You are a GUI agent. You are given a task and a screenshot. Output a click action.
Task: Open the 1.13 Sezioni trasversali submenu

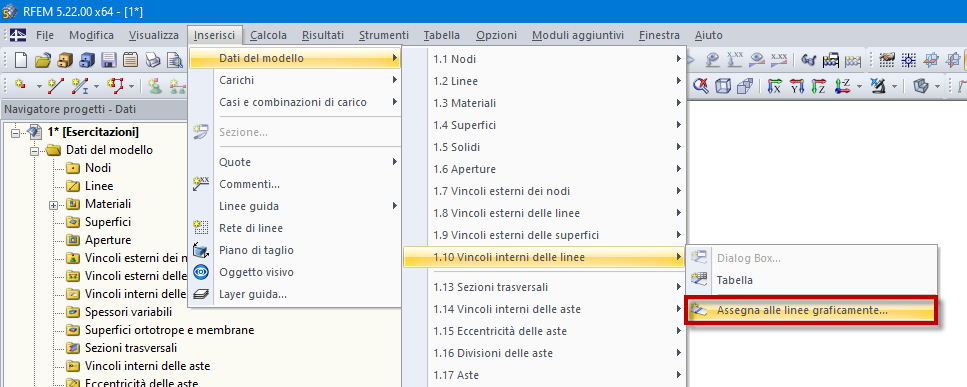545,287
